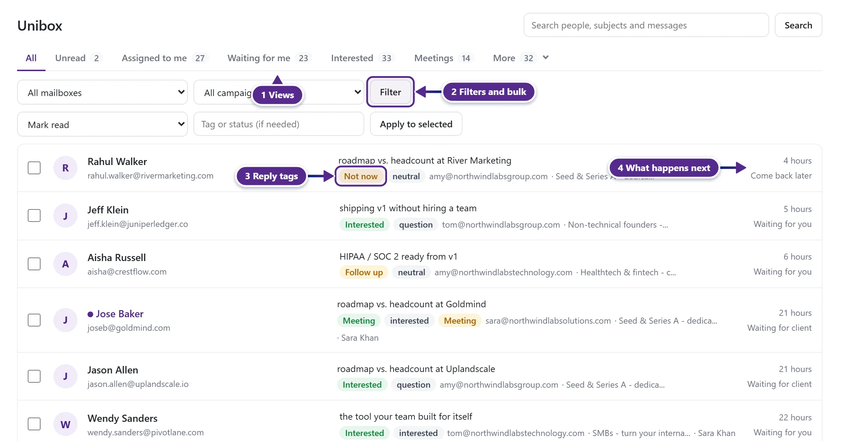The width and height of the screenshot is (868, 441).
Task: Click the question tag on Jason Allen's row
Action: [413, 385]
